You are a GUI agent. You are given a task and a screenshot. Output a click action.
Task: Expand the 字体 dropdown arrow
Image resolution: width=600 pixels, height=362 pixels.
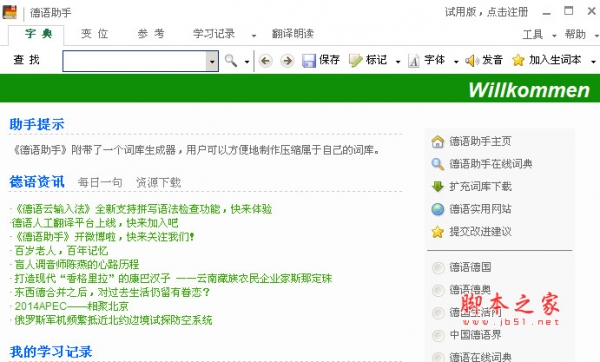(x=456, y=61)
